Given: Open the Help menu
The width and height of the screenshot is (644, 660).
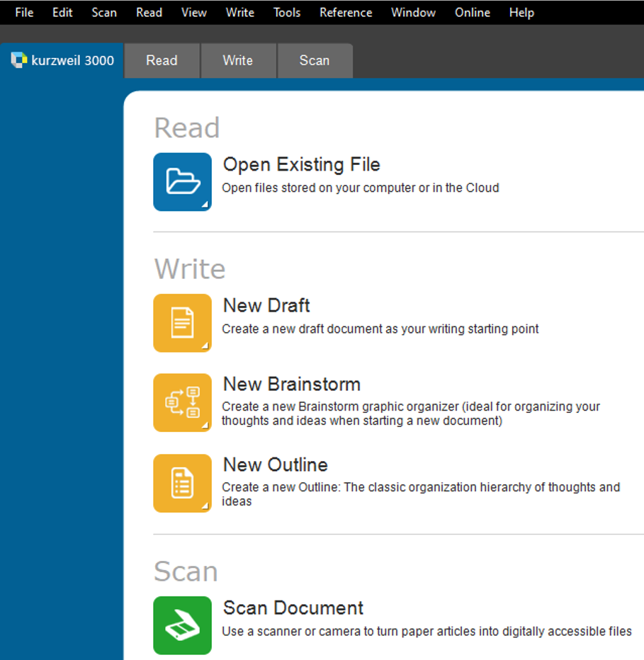Looking at the screenshot, I should click(521, 13).
